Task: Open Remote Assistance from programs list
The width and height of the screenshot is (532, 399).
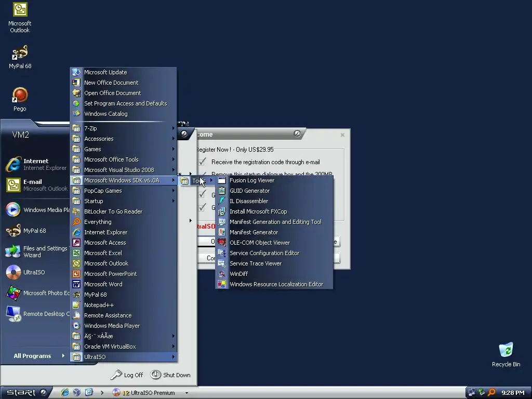Action: [124, 315]
